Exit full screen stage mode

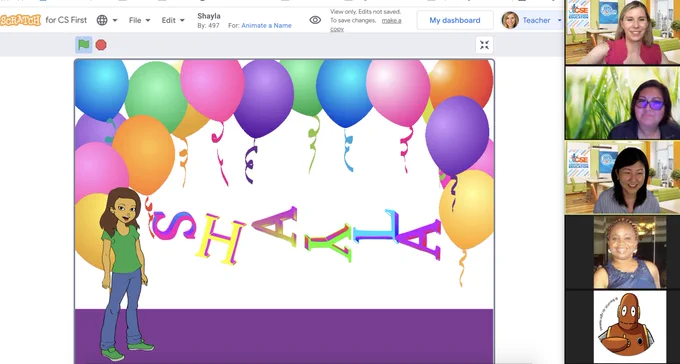(484, 45)
